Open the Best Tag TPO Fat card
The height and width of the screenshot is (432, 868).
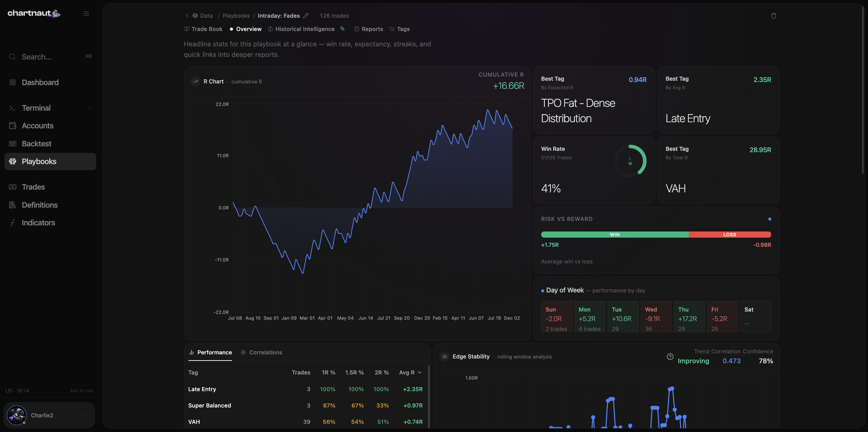click(x=594, y=100)
